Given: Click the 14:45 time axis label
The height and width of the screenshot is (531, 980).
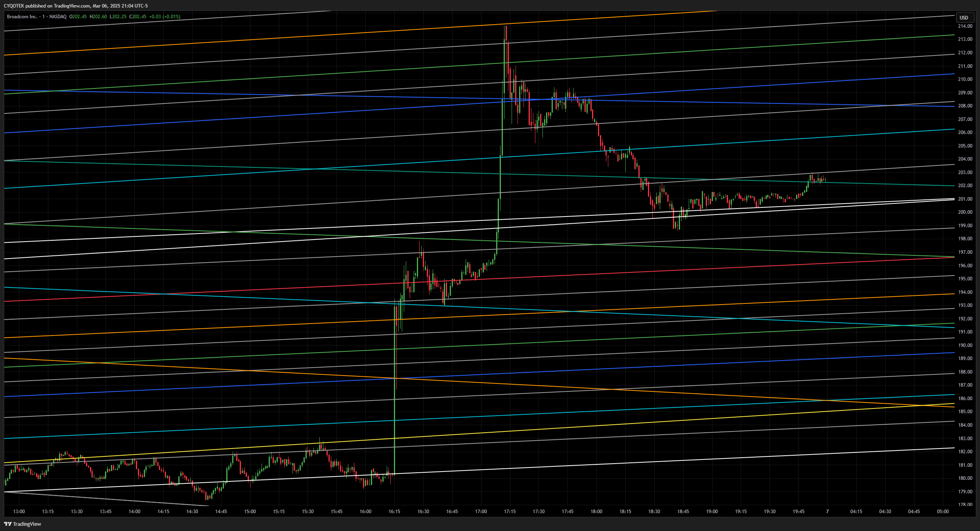Looking at the screenshot, I should pyautogui.click(x=221, y=512).
